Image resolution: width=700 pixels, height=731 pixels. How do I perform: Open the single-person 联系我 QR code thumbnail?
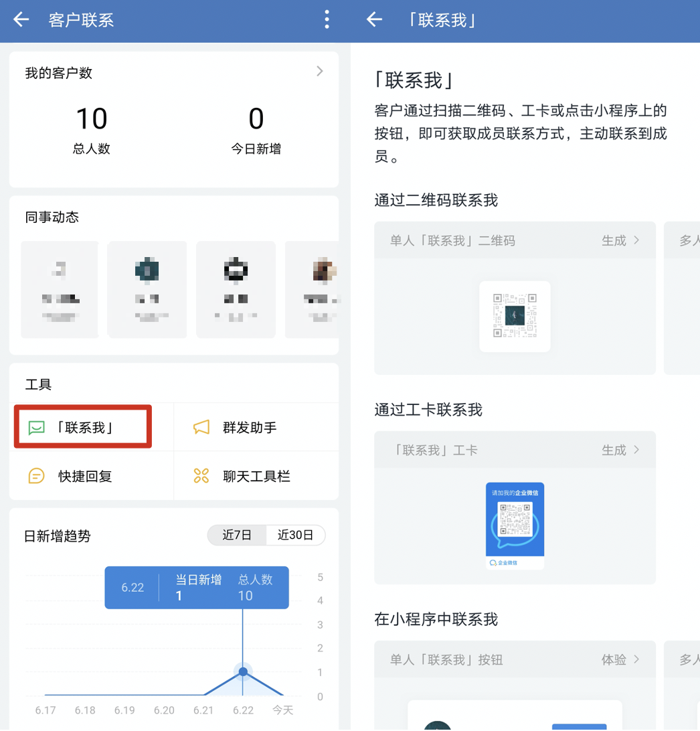click(515, 316)
